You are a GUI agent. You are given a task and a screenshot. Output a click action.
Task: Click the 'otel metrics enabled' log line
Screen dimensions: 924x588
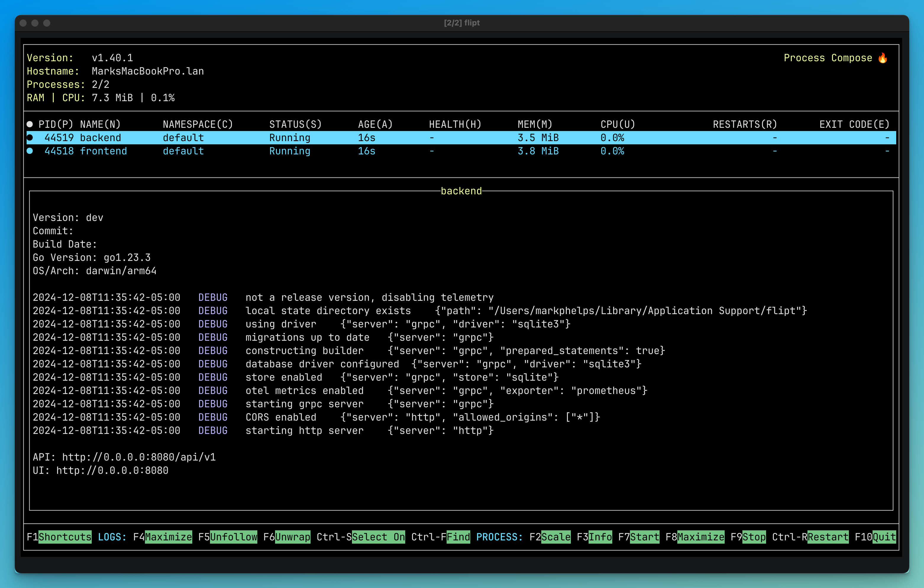tap(340, 390)
